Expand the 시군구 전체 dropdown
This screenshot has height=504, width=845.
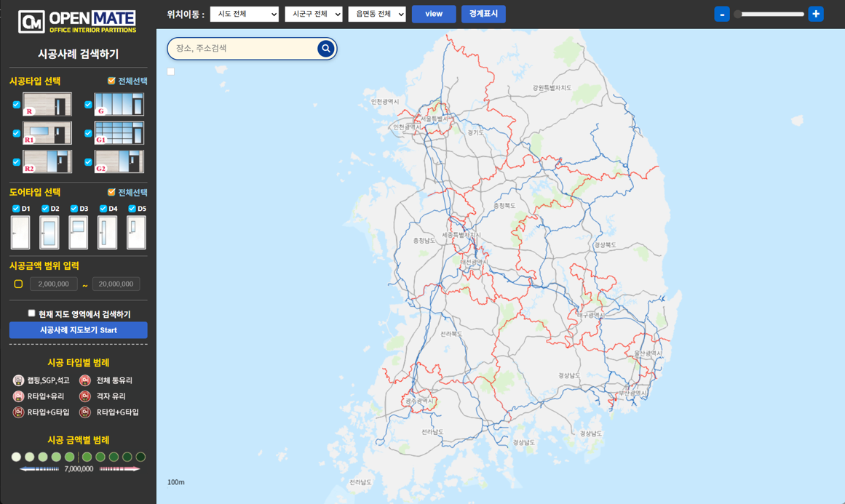313,15
